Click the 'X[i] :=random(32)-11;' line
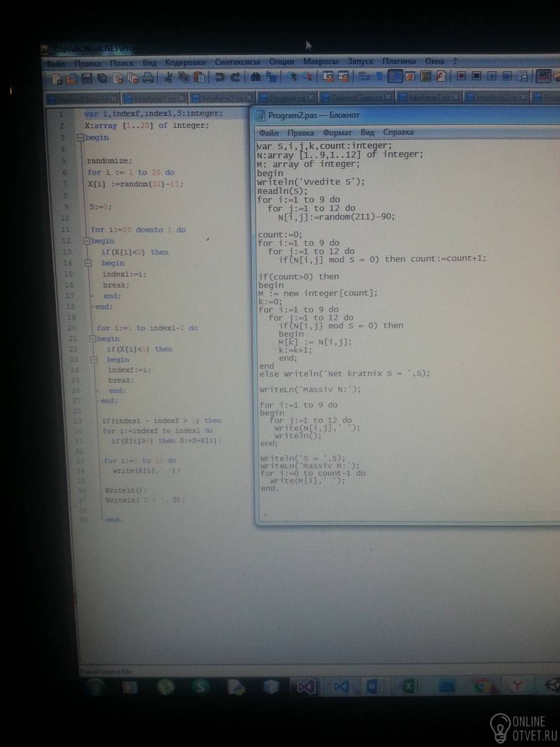 pyautogui.click(x=136, y=184)
